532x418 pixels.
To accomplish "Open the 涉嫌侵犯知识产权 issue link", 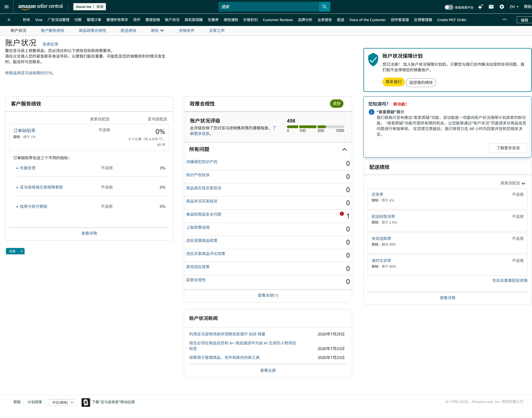I will (x=202, y=162).
